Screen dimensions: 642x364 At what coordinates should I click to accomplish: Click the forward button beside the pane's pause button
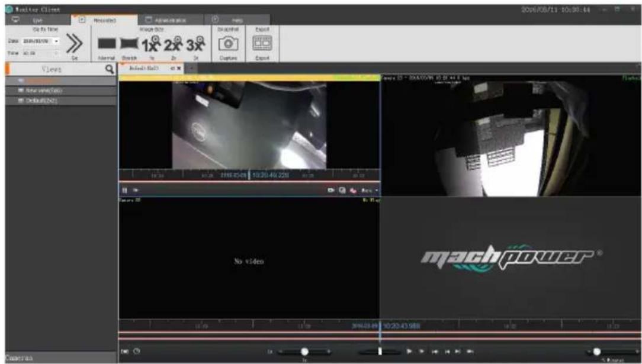point(135,190)
